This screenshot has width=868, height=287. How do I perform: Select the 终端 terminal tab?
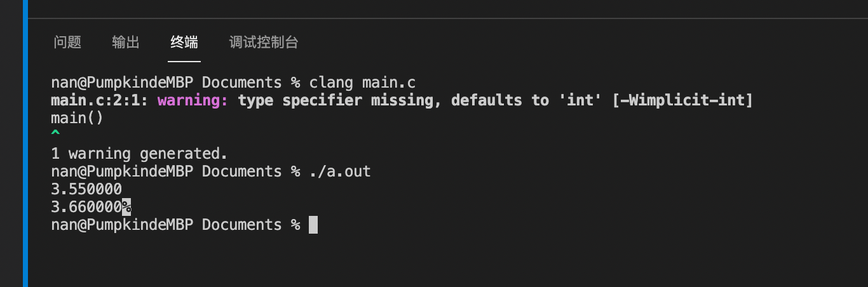[x=184, y=43]
